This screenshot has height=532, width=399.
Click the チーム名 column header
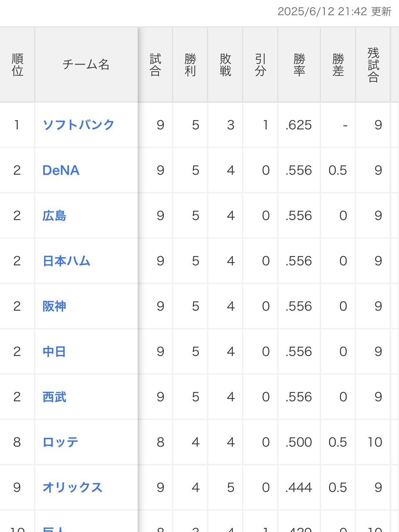pyautogui.click(x=86, y=65)
